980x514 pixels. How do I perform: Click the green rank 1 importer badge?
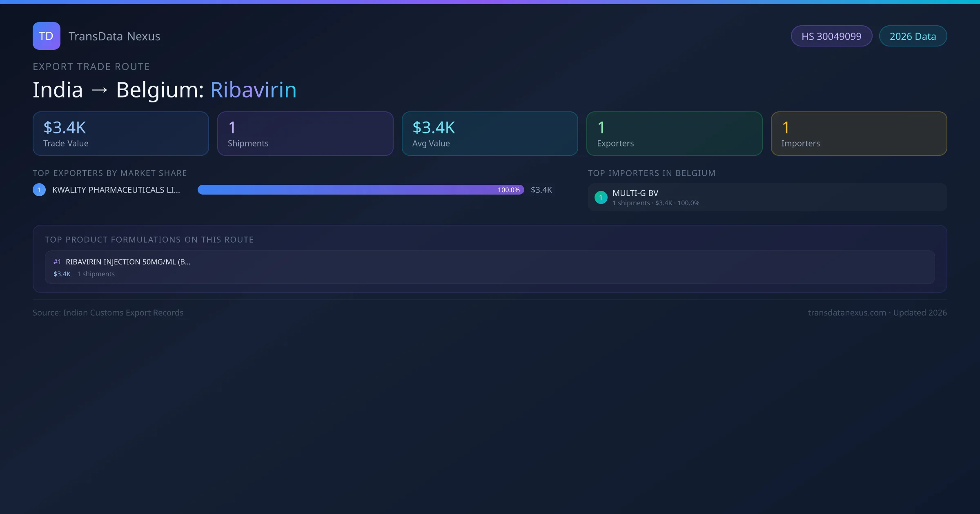pos(601,197)
